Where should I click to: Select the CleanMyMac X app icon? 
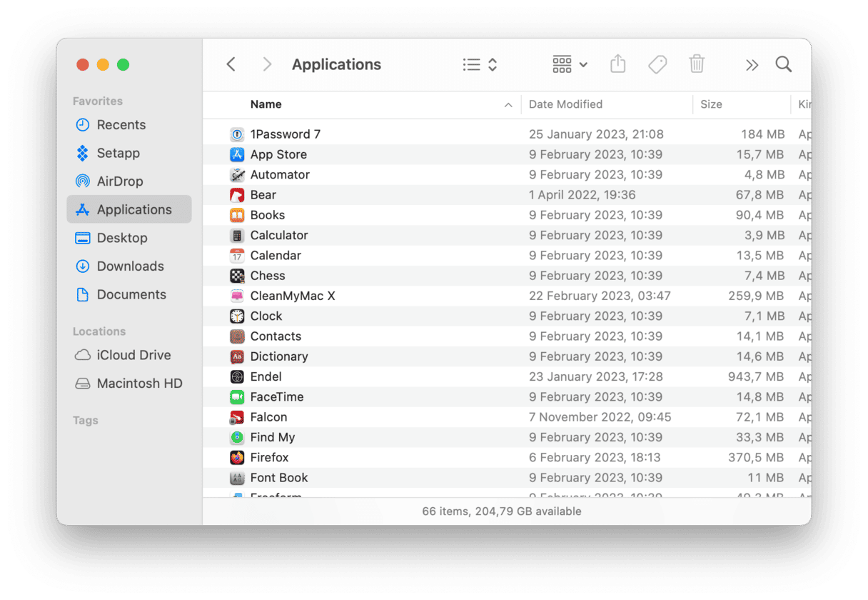[237, 296]
